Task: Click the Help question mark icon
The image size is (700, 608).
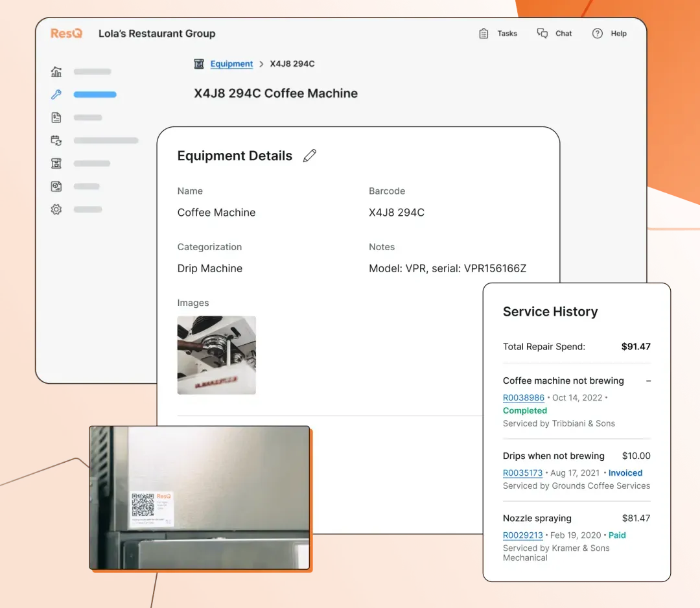Action: click(598, 34)
